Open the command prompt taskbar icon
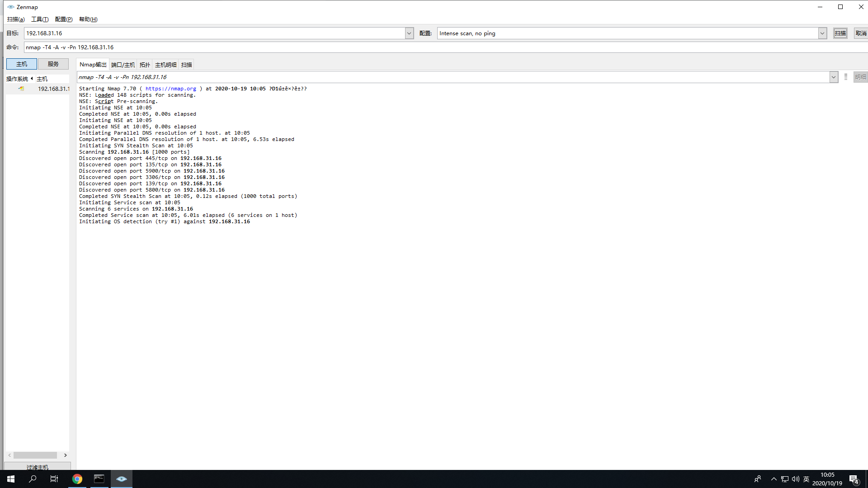868x488 pixels. click(x=99, y=479)
